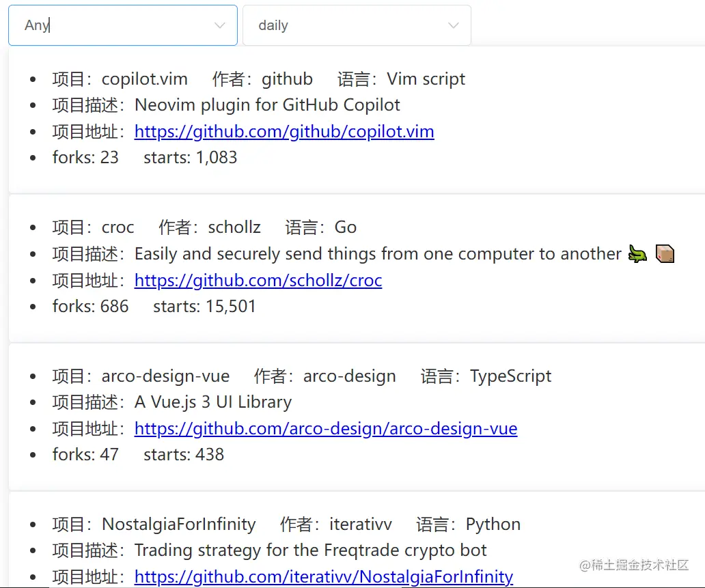Click 'starts: 1,083' in copilot.vim card
The height and width of the screenshot is (588, 705).
point(190,157)
